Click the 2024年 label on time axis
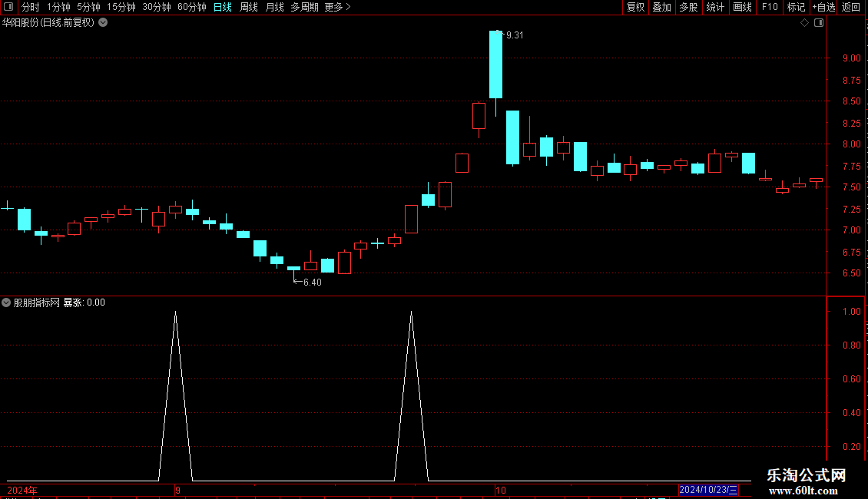The width and height of the screenshot is (868, 499). (x=22, y=490)
